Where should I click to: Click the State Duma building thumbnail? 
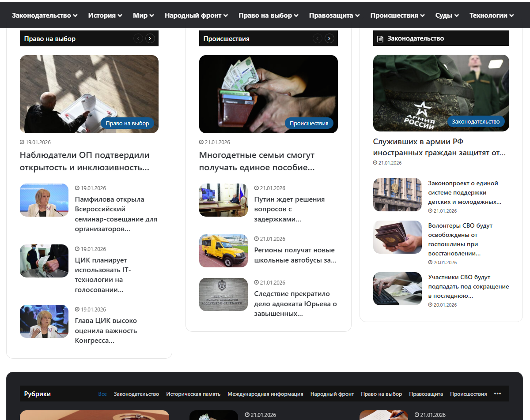click(397, 195)
